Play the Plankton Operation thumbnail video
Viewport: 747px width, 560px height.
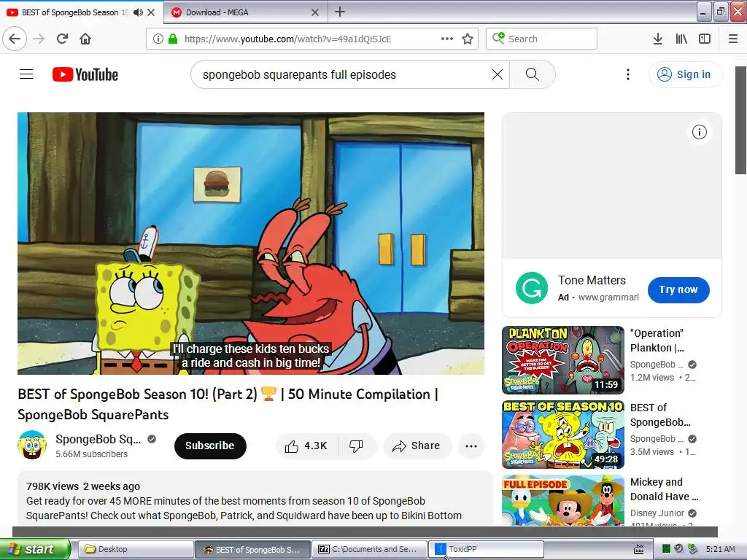[563, 360]
